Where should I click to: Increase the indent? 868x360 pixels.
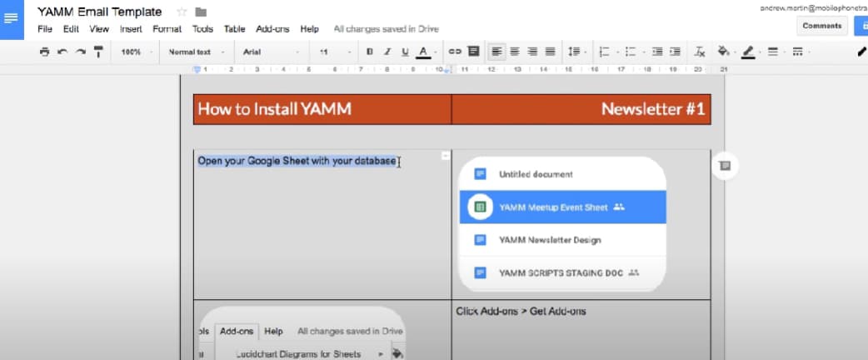point(675,52)
